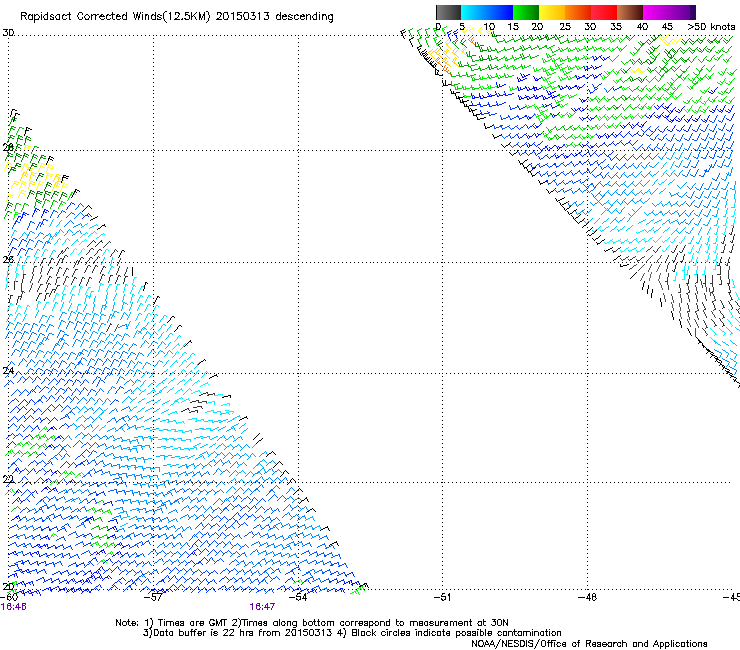Click the word 'descending' in the title
This screenshot has height=650, width=740.
click(304, 17)
